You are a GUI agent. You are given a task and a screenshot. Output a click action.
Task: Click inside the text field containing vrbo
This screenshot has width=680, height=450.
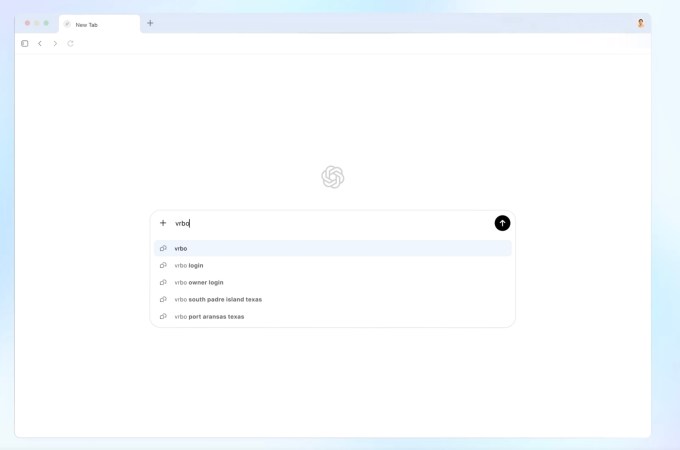pos(330,223)
